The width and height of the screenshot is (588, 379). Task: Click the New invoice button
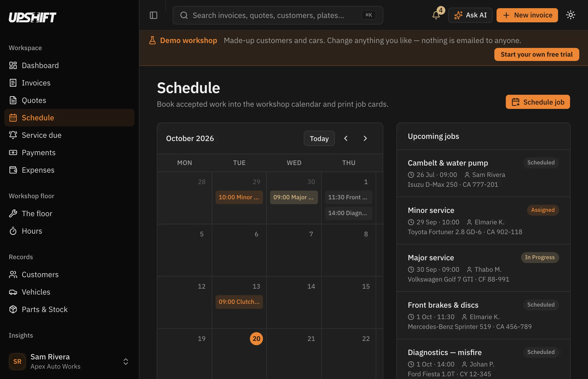pos(527,15)
